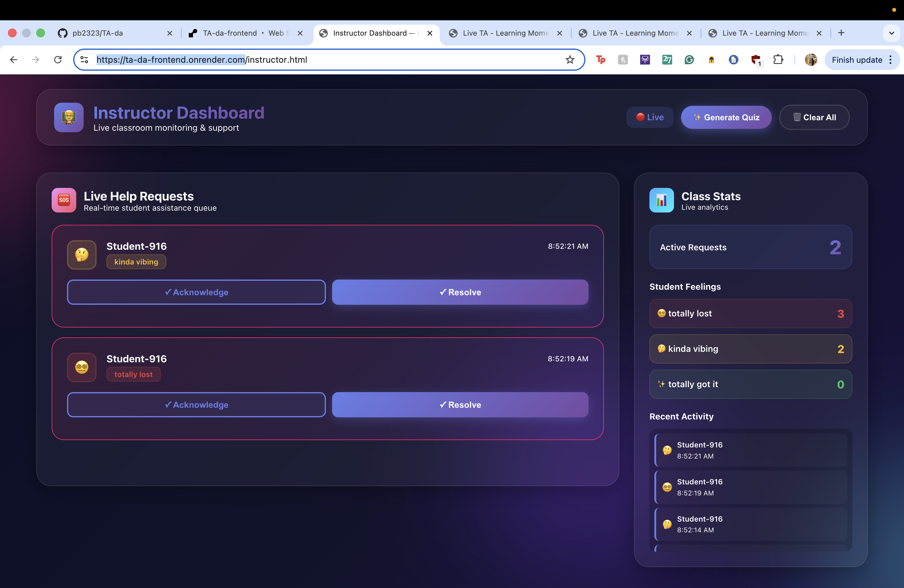904x588 pixels.
Task: Click the site information icon in address bar
Action: point(84,60)
